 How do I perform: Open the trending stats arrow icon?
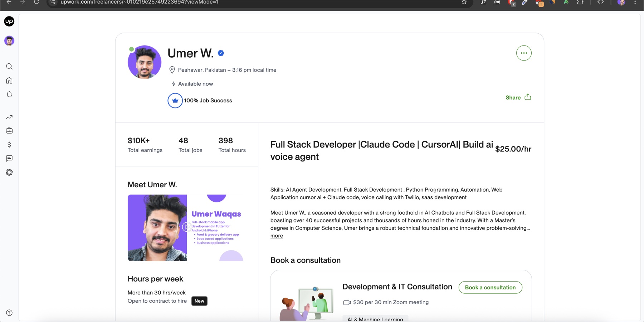point(9,117)
